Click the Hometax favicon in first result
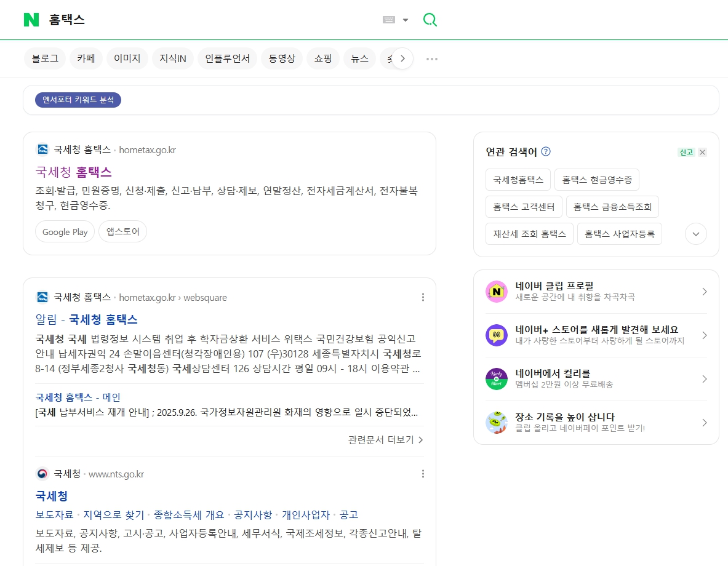 pos(42,149)
